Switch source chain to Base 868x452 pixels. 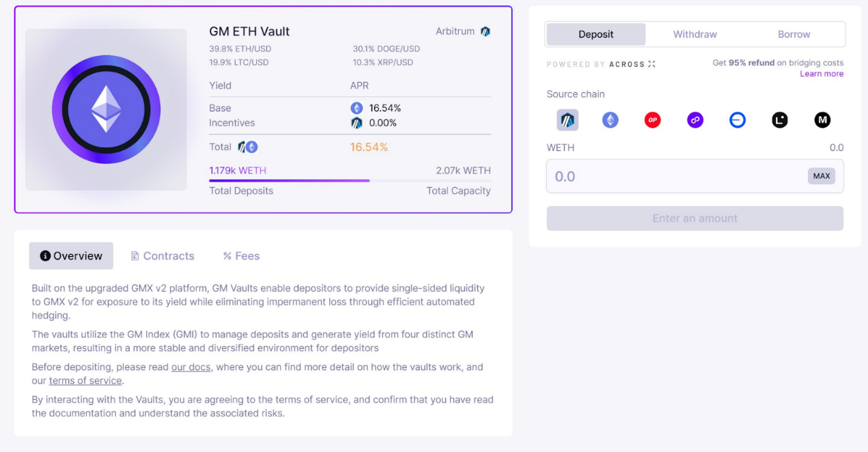pyautogui.click(x=738, y=120)
